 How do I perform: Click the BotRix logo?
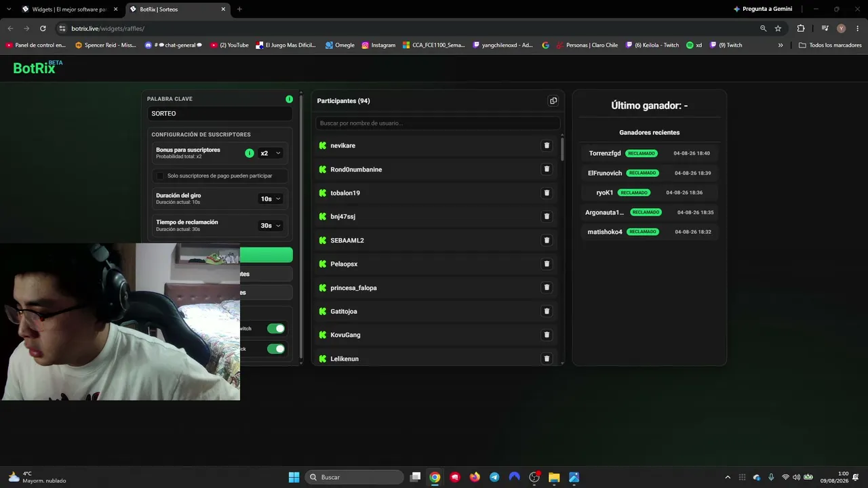[x=38, y=68]
